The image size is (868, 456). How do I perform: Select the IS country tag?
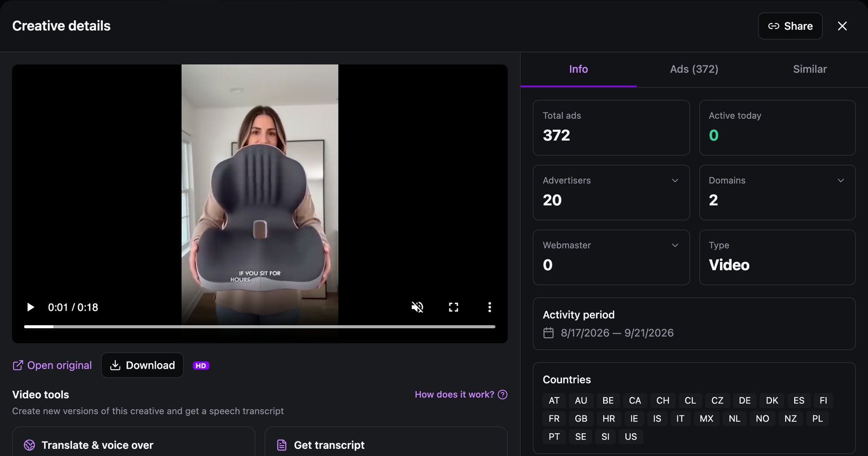click(x=657, y=418)
